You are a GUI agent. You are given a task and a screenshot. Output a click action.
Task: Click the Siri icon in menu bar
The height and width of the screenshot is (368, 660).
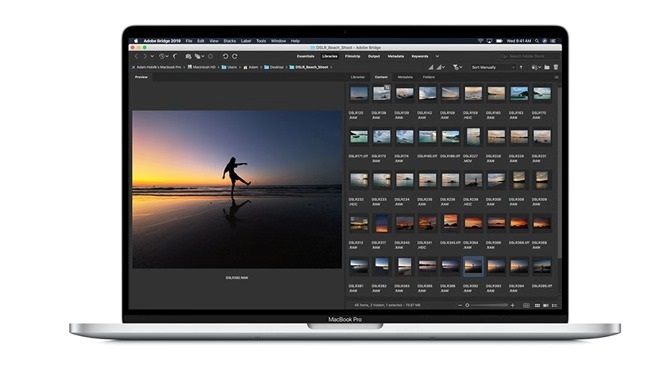point(545,41)
